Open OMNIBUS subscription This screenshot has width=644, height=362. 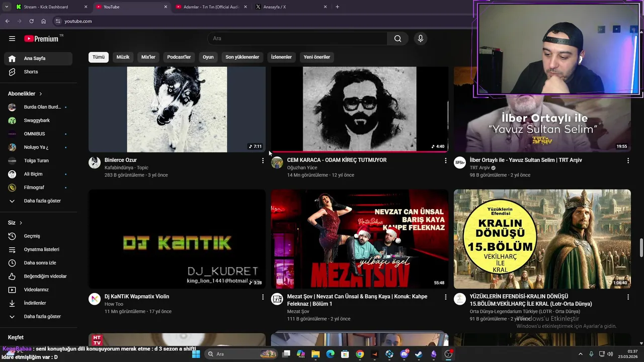point(38,134)
